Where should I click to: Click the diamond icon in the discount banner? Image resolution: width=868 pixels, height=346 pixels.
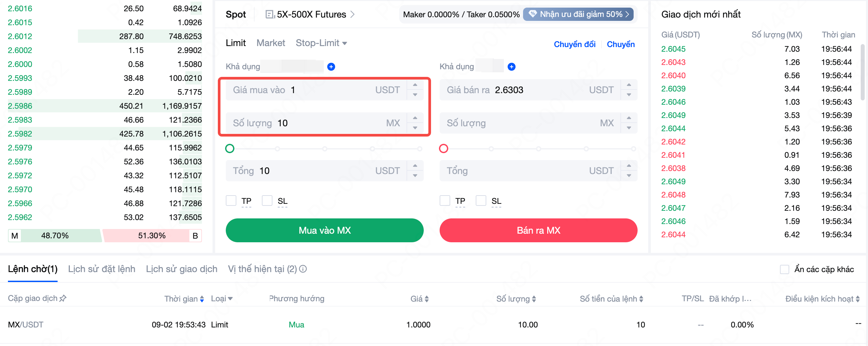(x=532, y=14)
